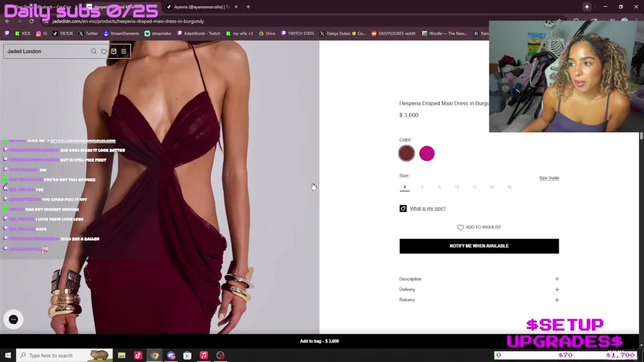Open the Windows Start menu
This screenshot has height=362, width=644.
(x=8, y=355)
